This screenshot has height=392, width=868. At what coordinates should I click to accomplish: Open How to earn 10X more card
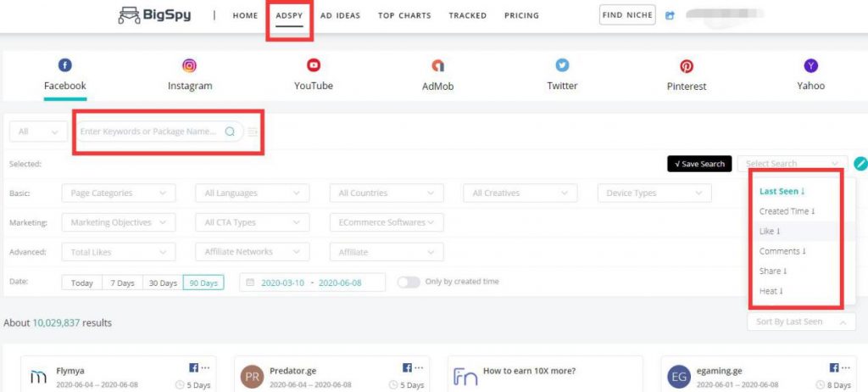529,371
